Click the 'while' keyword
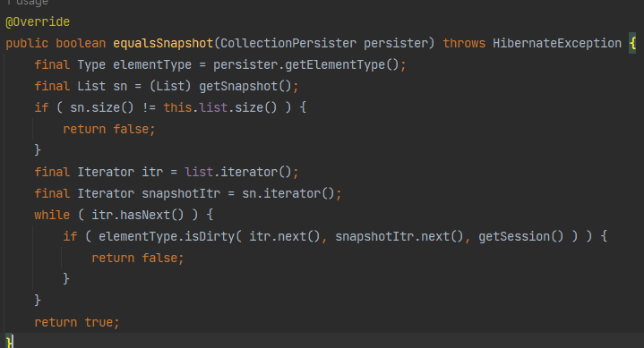This screenshot has height=348, width=644. [x=52, y=215]
